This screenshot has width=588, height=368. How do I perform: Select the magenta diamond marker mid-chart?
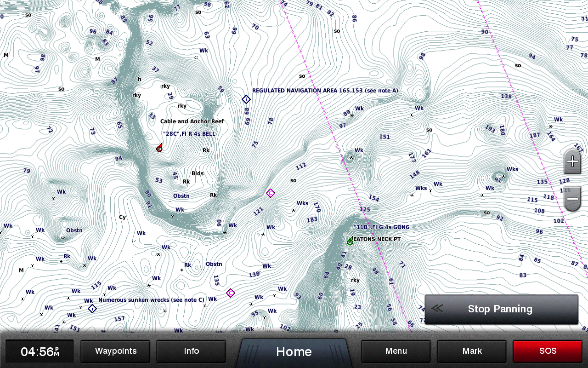click(270, 193)
